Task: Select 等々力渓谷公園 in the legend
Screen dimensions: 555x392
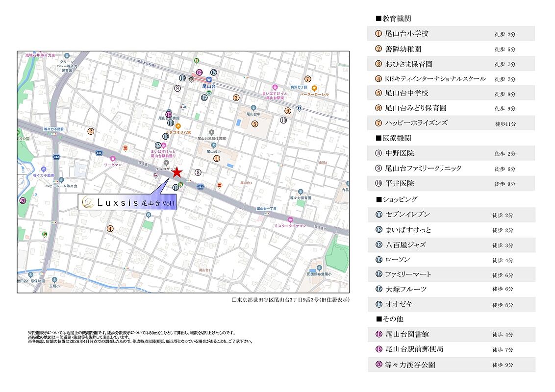Action: pos(410,365)
